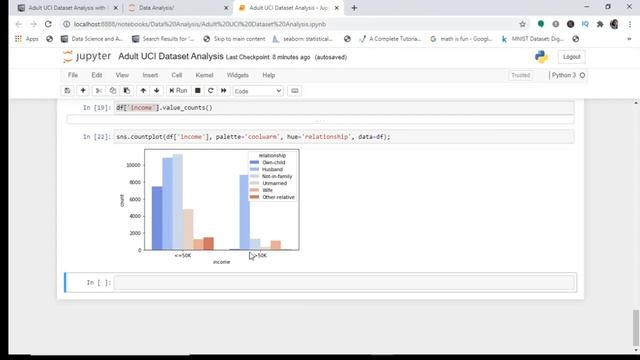The width and height of the screenshot is (640, 360).
Task: Open a new browser tab
Action: (x=354, y=8)
